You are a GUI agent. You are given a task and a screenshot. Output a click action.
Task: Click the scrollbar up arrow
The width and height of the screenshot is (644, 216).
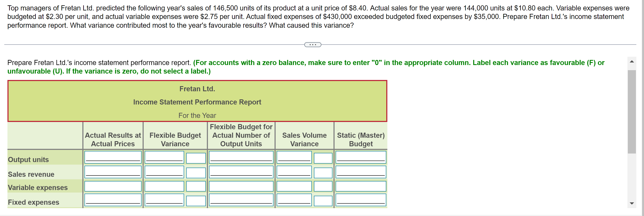pos(632,61)
